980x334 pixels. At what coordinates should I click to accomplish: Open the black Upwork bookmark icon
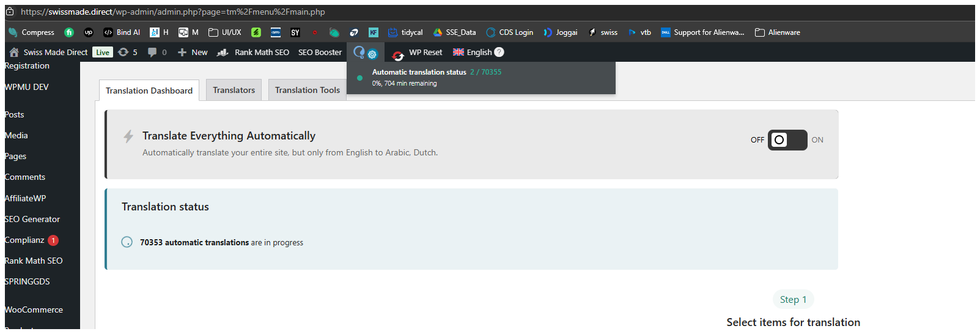click(x=89, y=32)
